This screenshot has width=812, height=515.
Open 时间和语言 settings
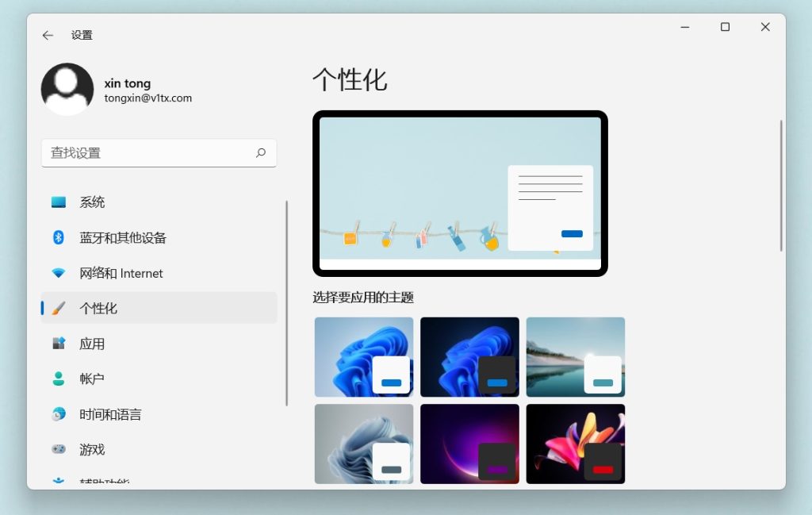tap(159, 414)
